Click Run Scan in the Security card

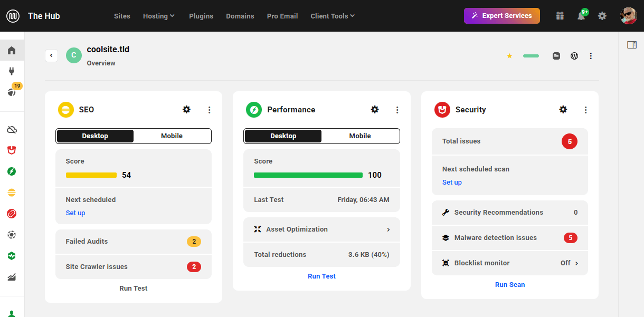click(510, 285)
